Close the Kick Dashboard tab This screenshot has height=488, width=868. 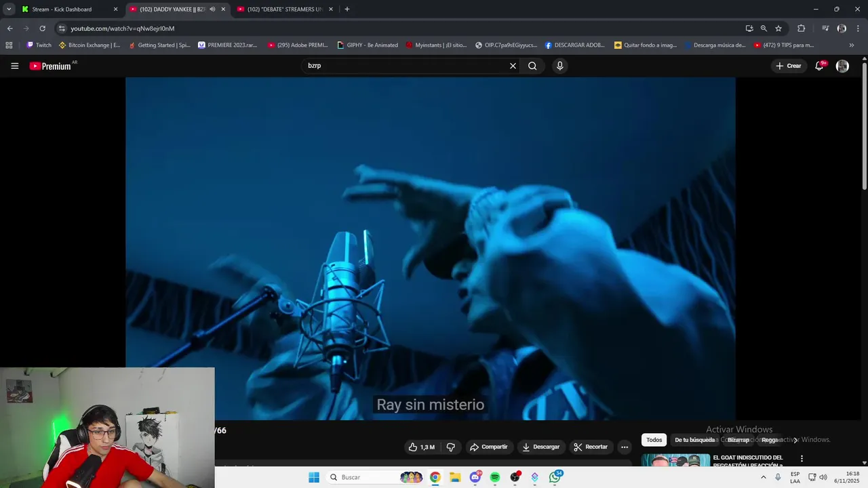[x=115, y=9]
